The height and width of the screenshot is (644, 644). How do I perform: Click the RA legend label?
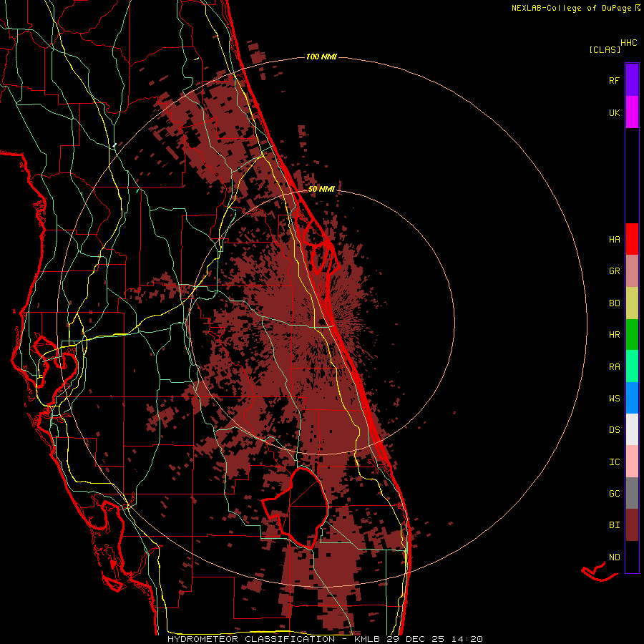(x=615, y=366)
